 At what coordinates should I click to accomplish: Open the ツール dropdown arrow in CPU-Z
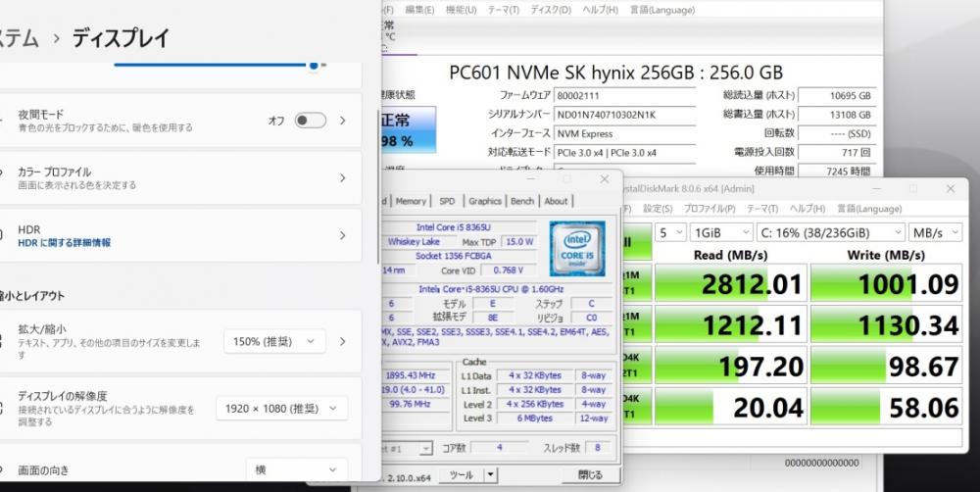(x=491, y=475)
